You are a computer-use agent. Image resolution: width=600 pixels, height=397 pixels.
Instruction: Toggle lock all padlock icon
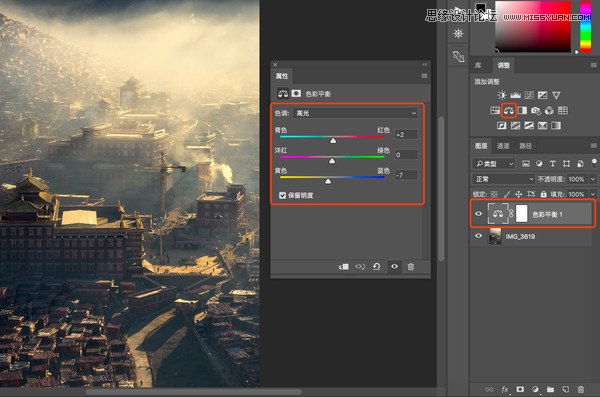(x=543, y=194)
